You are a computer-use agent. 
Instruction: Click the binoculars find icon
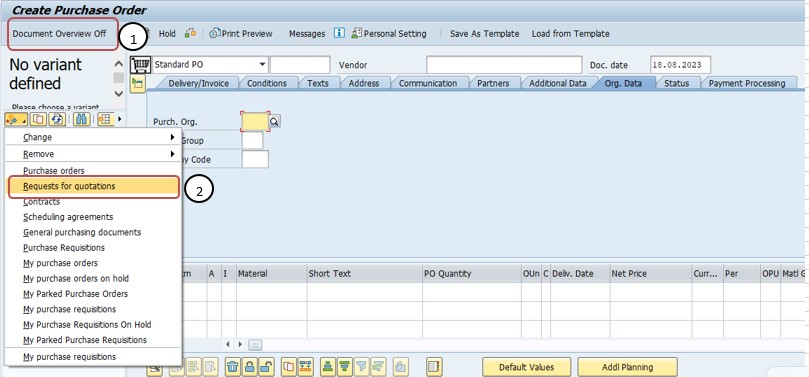pos(81,120)
